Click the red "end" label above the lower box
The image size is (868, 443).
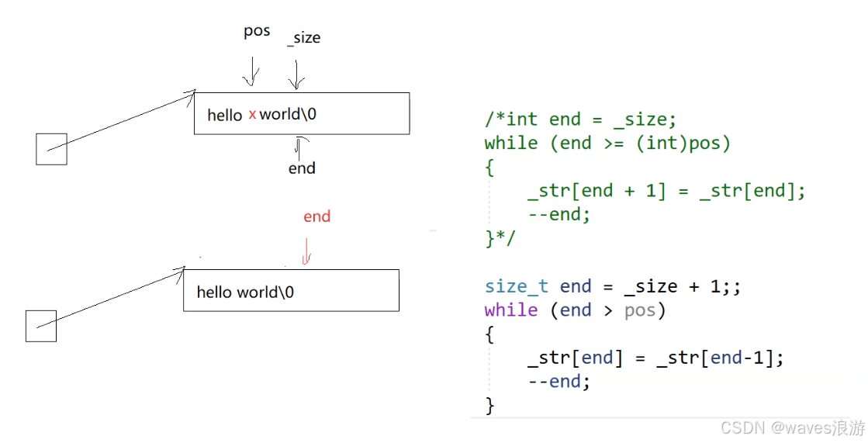coord(316,216)
